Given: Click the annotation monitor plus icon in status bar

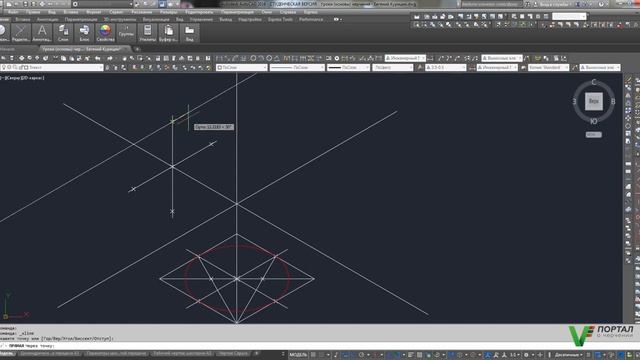Looking at the screenshot, I should click(x=540, y=355).
